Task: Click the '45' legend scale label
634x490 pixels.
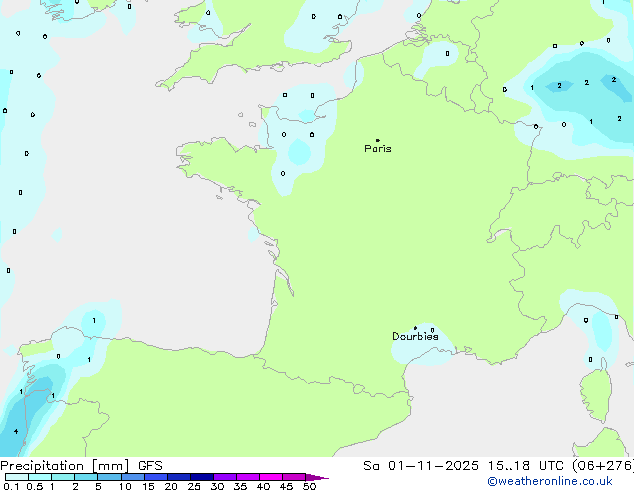Action: (x=286, y=486)
